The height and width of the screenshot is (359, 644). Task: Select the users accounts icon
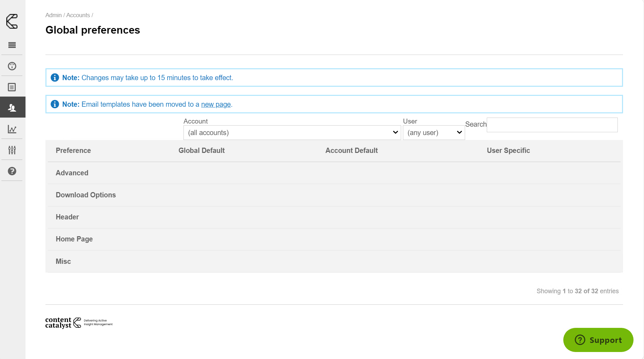[x=12, y=108]
